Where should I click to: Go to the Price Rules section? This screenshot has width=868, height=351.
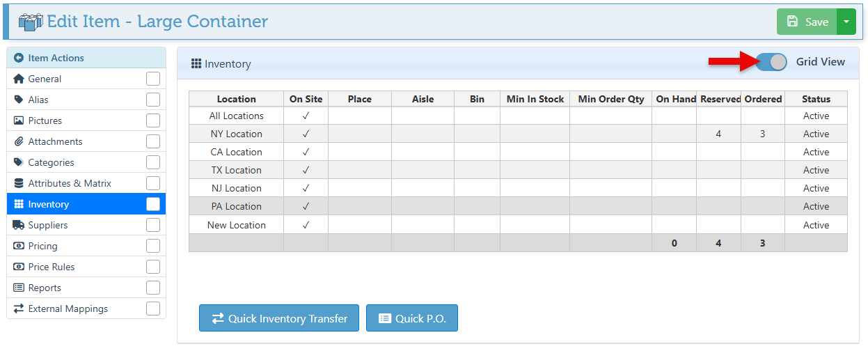(52, 267)
